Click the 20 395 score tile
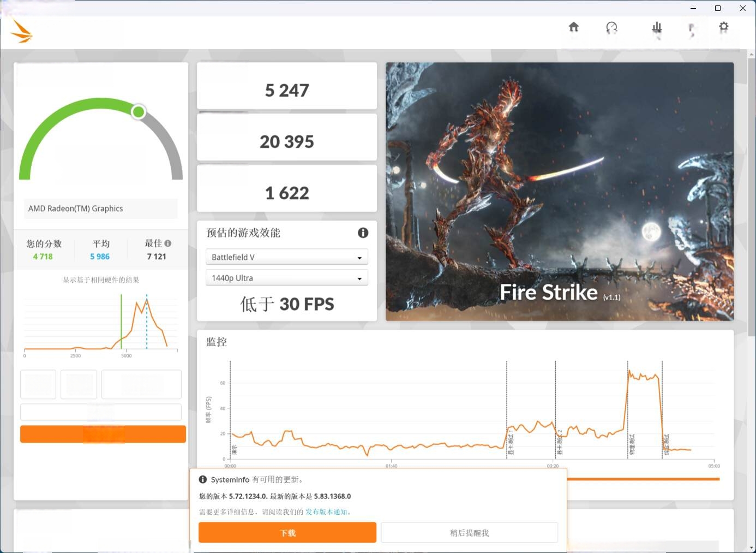 pyautogui.click(x=287, y=137)
